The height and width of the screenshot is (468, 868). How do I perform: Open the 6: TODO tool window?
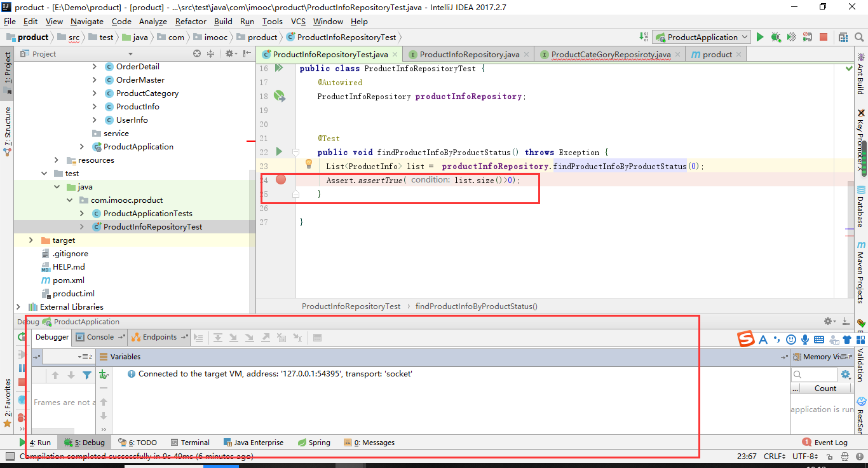pyautogui.click(x=137, y=442)
